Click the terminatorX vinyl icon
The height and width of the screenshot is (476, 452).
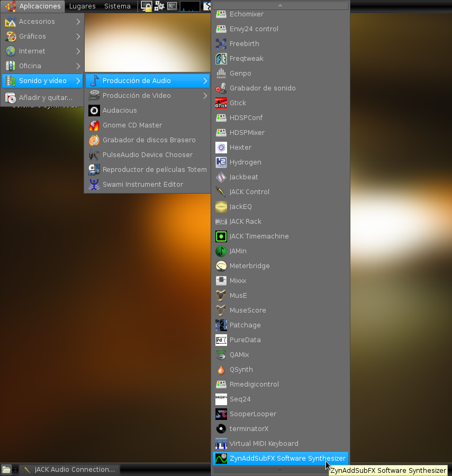(x=221, y=429)
